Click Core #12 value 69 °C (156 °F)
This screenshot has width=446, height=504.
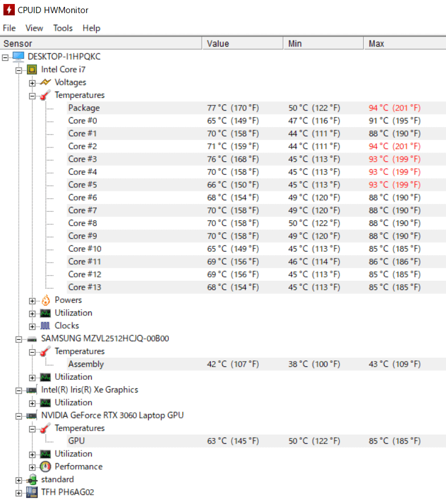pos(233,274)
